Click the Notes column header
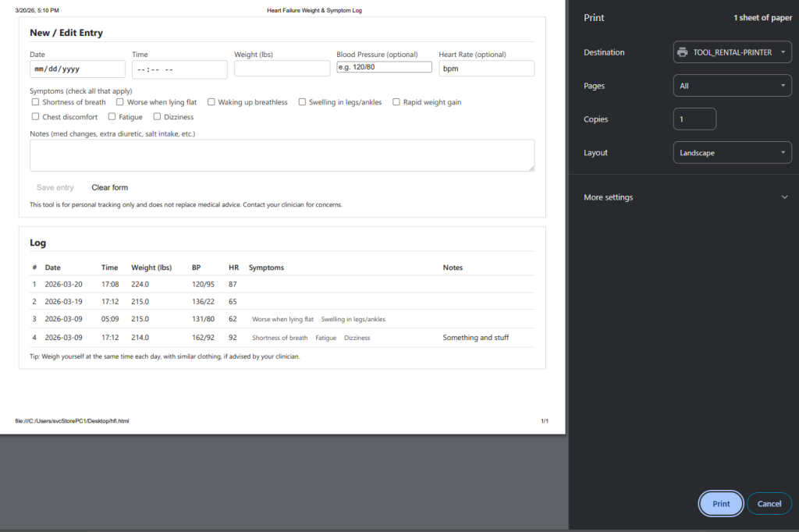 click(x=453, y=268)
